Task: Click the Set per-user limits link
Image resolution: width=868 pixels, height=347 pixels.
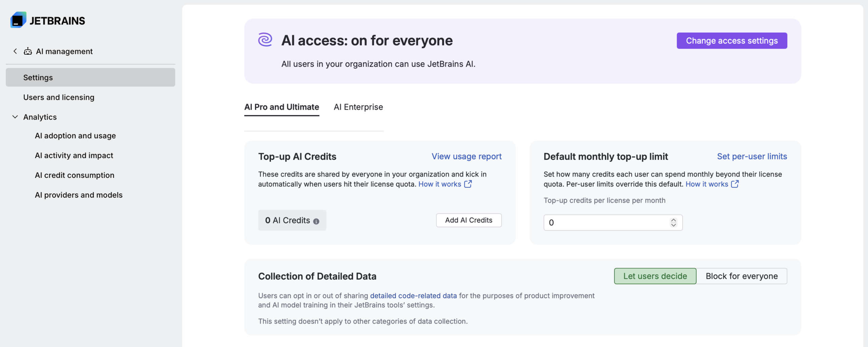Action: coord(752,156)
